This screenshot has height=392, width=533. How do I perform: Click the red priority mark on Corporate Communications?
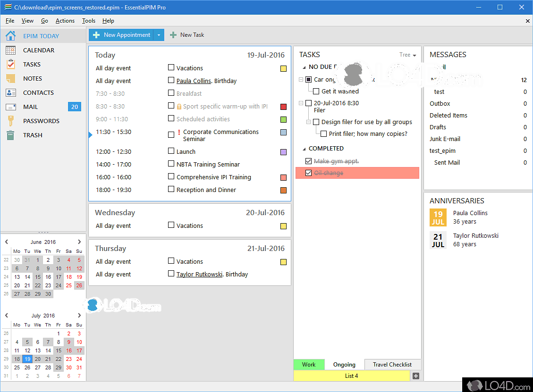(x=179, y=132)
